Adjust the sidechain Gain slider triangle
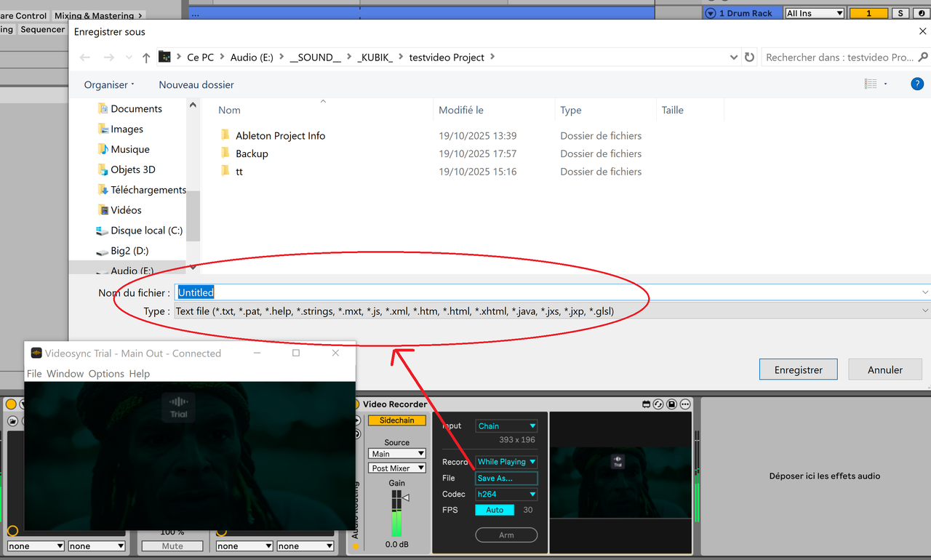931x560 pixels. tap(406, 498)
